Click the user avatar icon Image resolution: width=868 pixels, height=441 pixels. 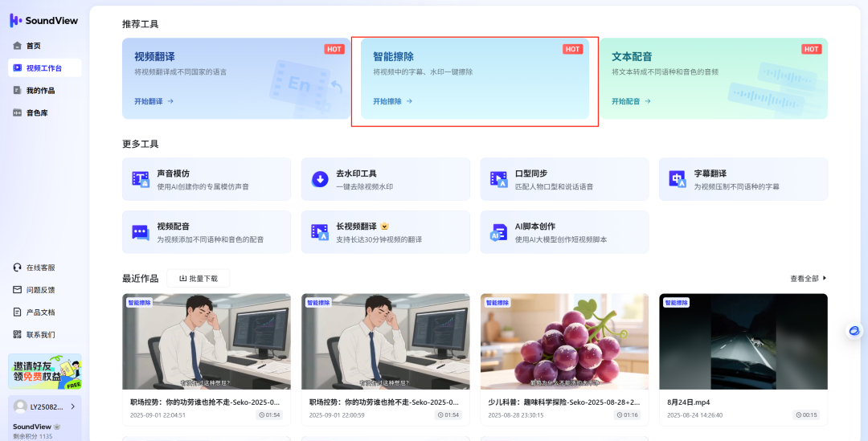[x=20, y=406]
